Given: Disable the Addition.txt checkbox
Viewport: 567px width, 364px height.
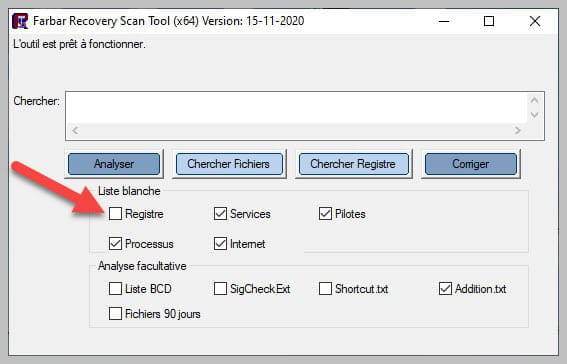Looking at the screenshot, I should pos(445,289).
